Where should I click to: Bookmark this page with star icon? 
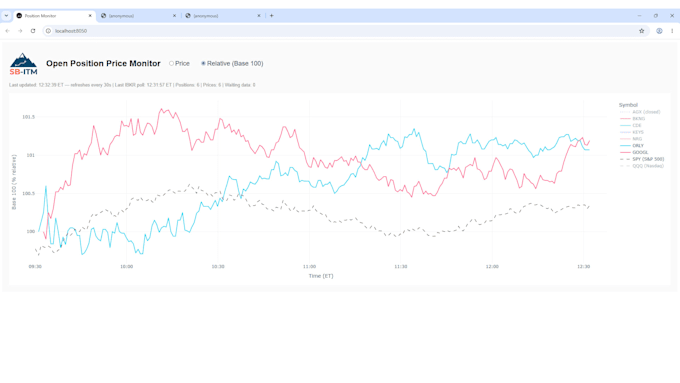pos(641,31)
